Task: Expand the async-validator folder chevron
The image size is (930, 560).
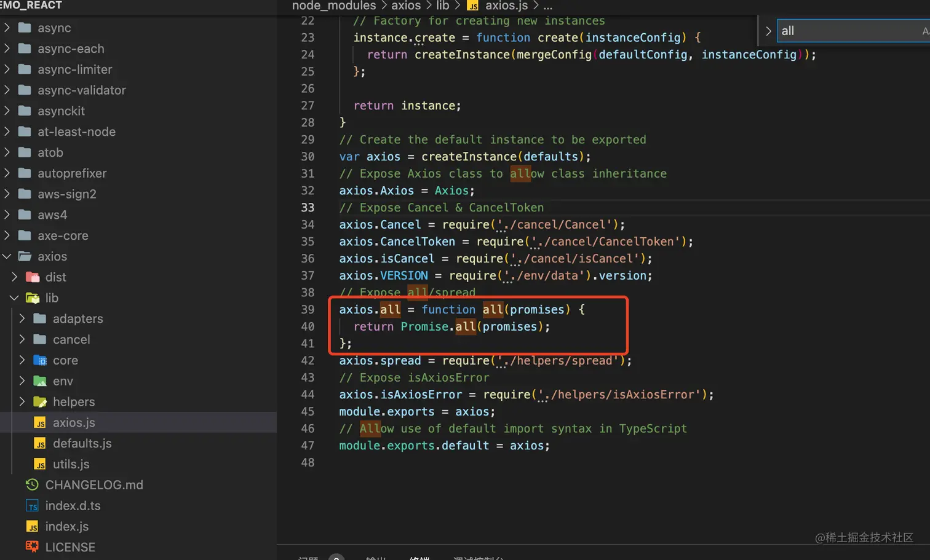Action: [7, 90]
